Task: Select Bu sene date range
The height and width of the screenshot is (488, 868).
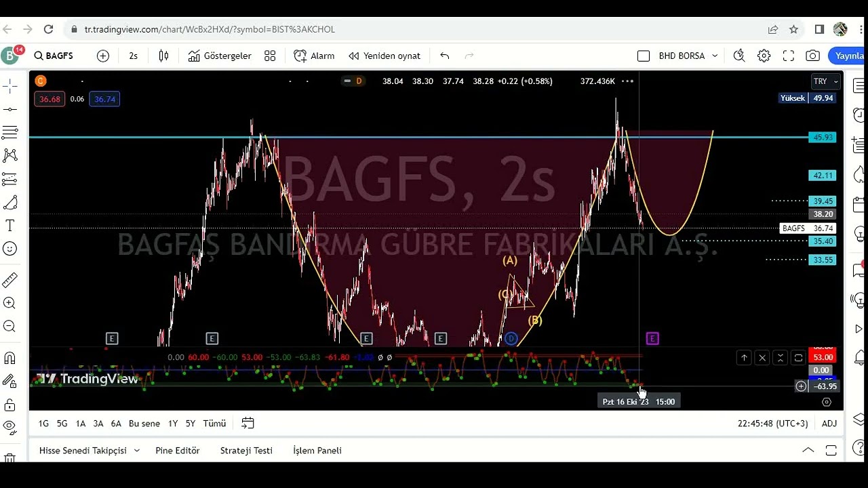Action: pos(144,423)
